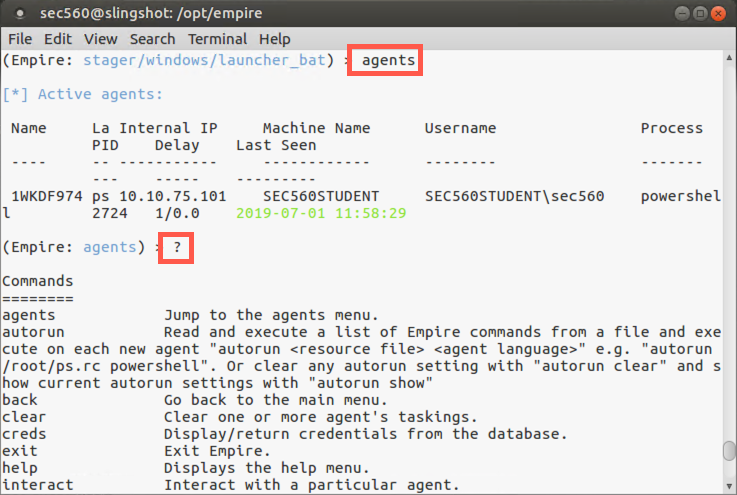The image size is (737, 495).
Task: Open the File menu
Action: tap(20, 39)
